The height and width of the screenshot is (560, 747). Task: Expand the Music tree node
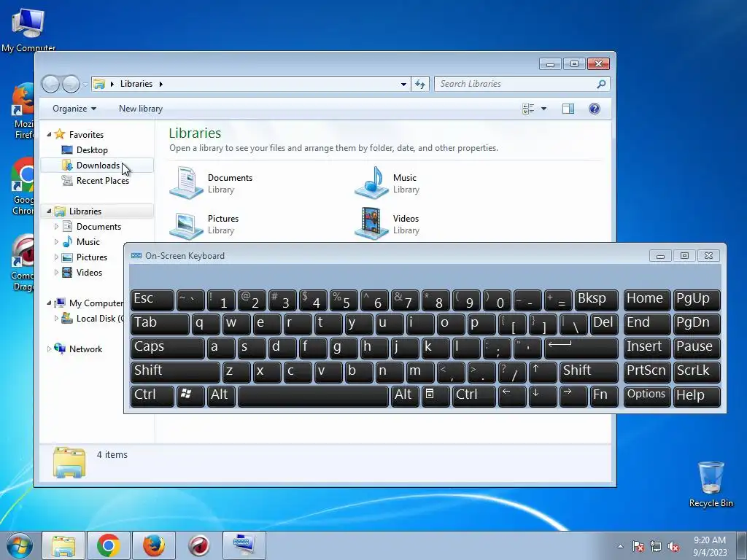56,242
